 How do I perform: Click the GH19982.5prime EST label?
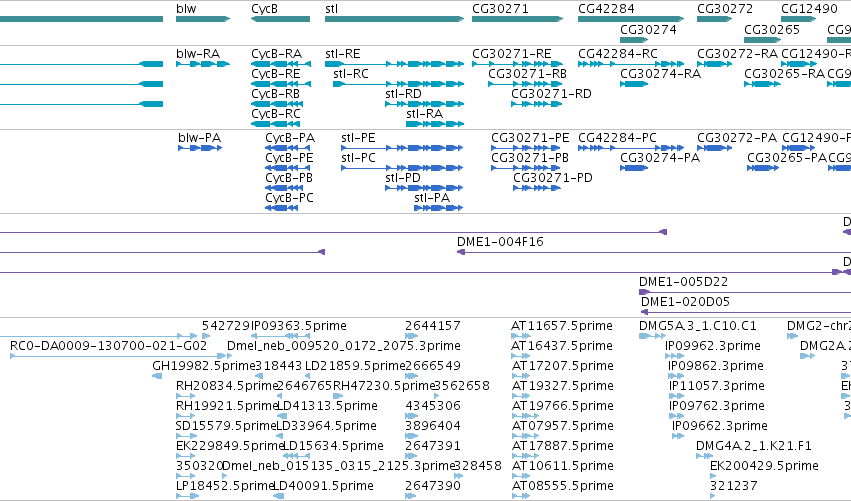(x=204, y=366)
